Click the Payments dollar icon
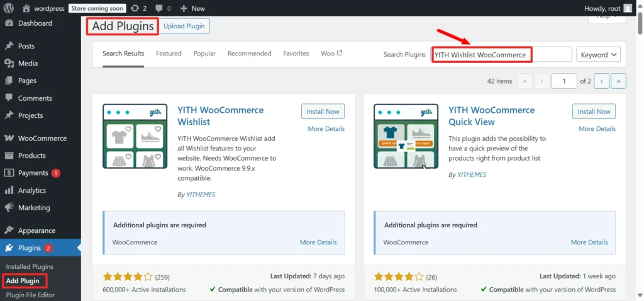The height and width of the screenshot is (301, 644). click(9, 173)
